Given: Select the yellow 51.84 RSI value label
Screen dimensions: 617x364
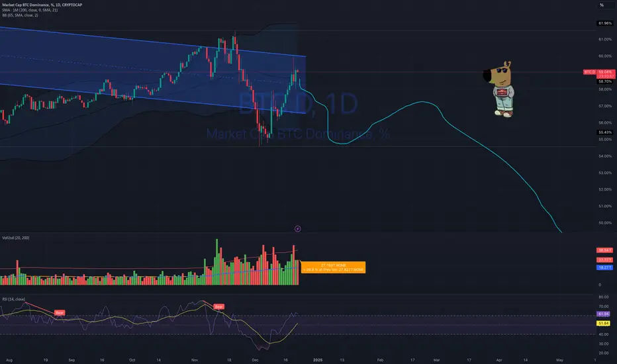Looking at the screenshot, I should pyautogui.click(x=603, y=324).
